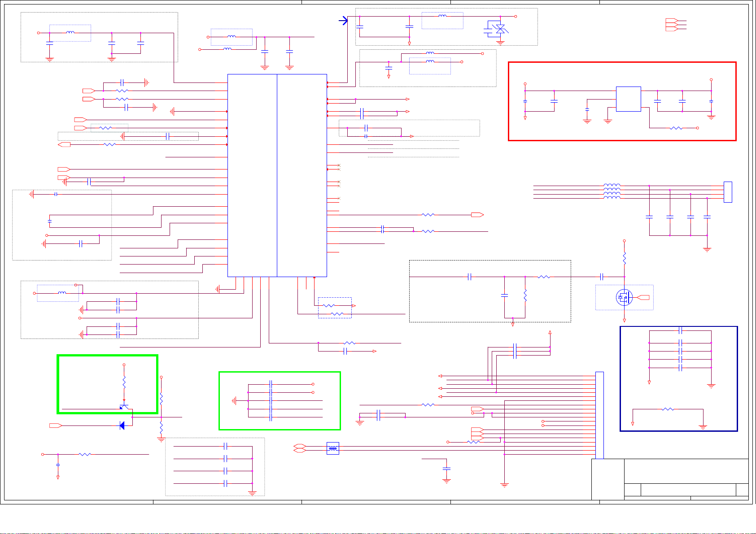Select the MOSFET transistor symbol
Viewport: 756px width, 534px height.
(624, 297)
